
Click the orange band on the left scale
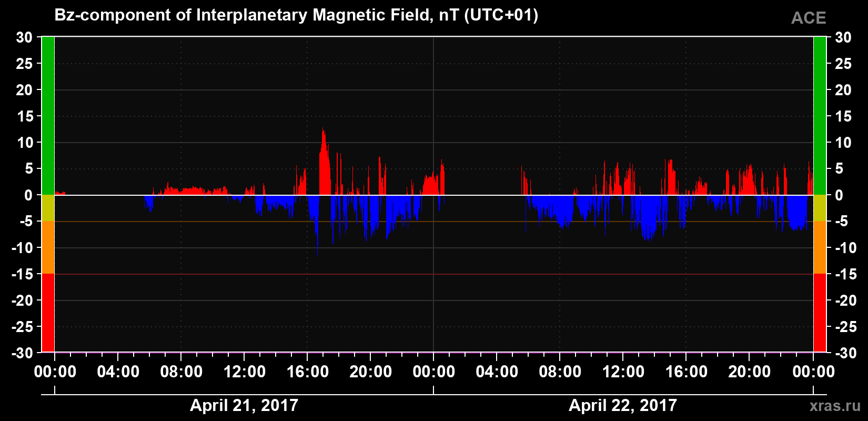pyautogui.click(x=48, y=247)
